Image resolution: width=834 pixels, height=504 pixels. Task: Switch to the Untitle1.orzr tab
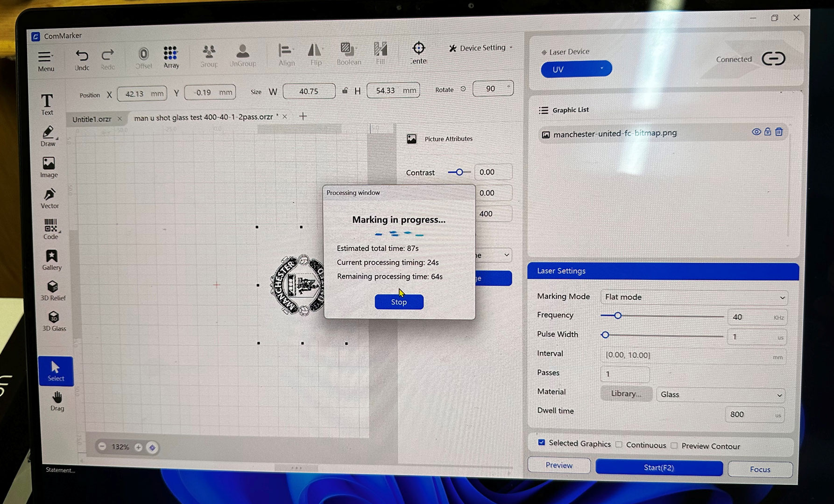click(x=92, y=119)
